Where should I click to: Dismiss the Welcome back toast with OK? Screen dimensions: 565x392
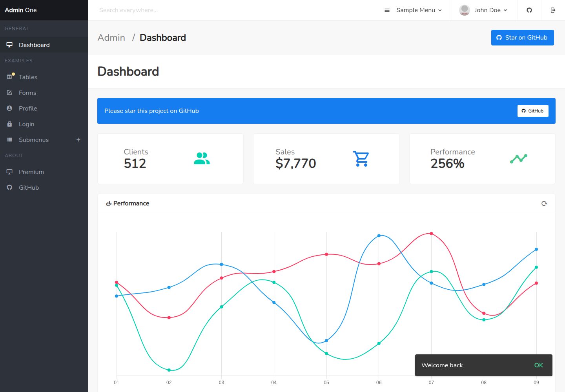pos(538,365)
